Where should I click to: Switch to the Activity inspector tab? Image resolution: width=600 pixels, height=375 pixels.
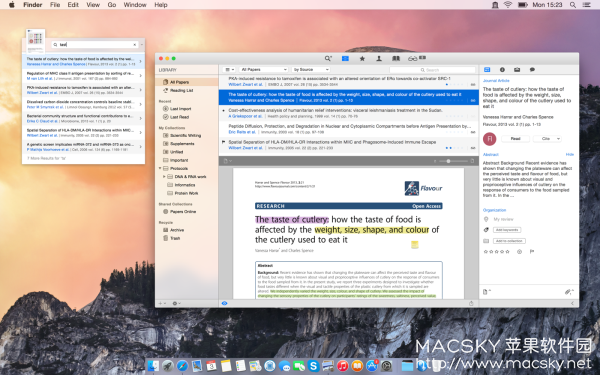[x=517, y=70]
